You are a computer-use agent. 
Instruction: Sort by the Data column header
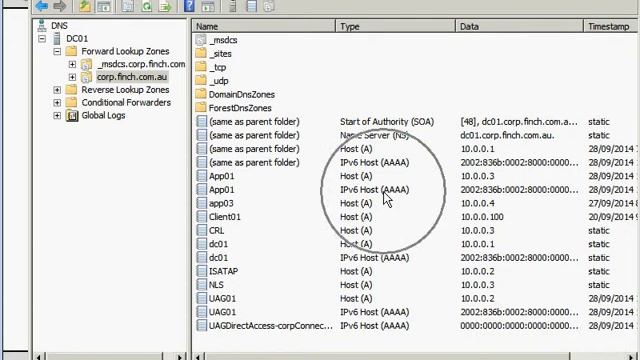point(520,27)
